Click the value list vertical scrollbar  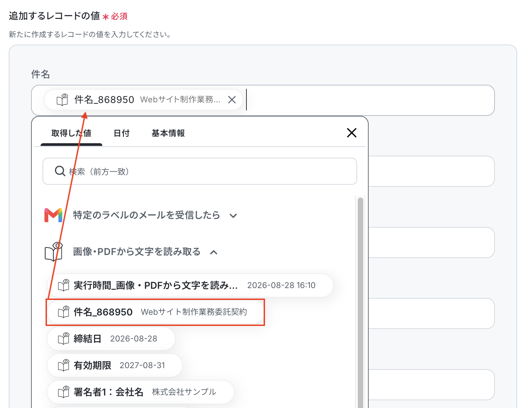click(361, 302)
